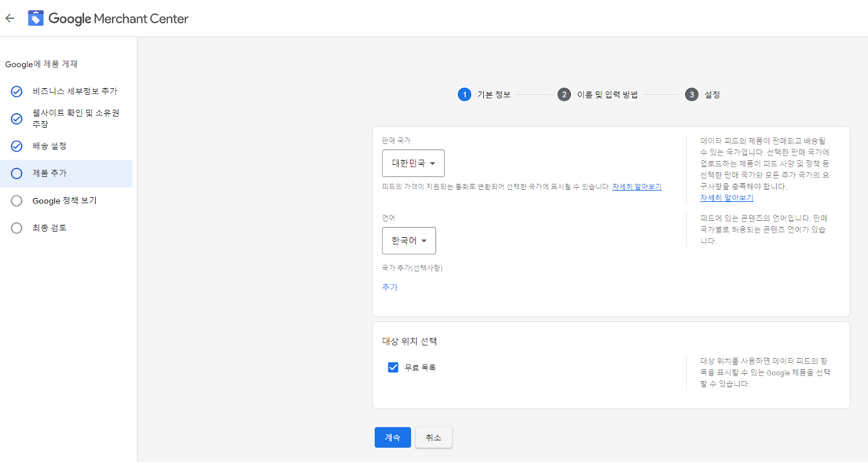Open 자세히 알아보기 link in right help text
This screenshot has width=868, height=465.
(x=727, y=198)
